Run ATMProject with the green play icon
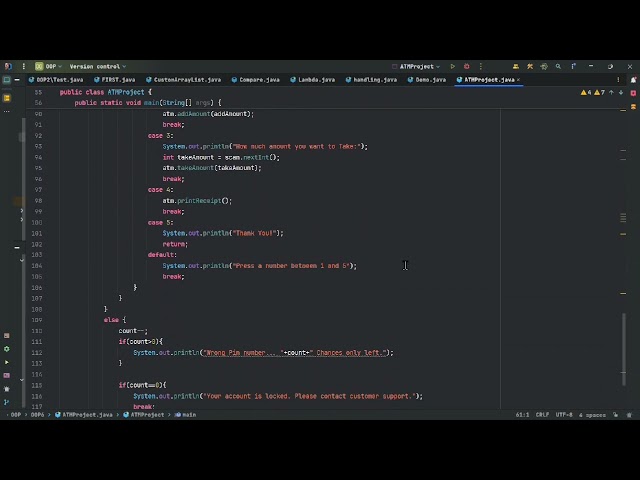The width and height of the screenshot is (640, 480). (x=453, y=66)
